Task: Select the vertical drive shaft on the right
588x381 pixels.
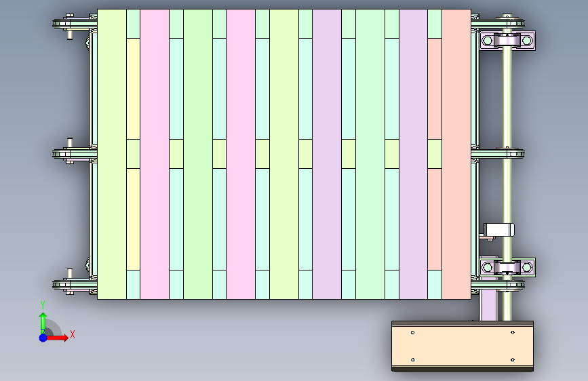Action: click(507, 167)
